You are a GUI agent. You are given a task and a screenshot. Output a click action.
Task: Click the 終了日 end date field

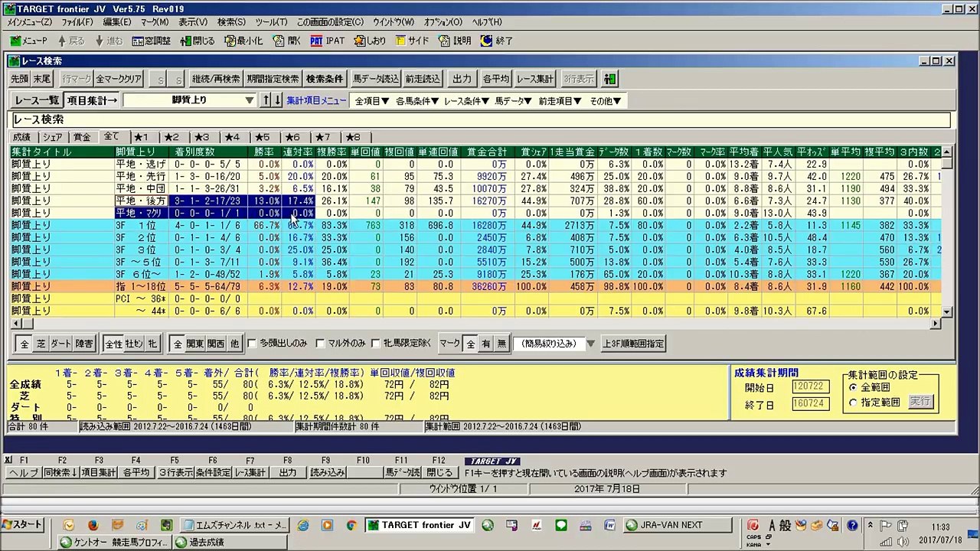tap(810, 405)
